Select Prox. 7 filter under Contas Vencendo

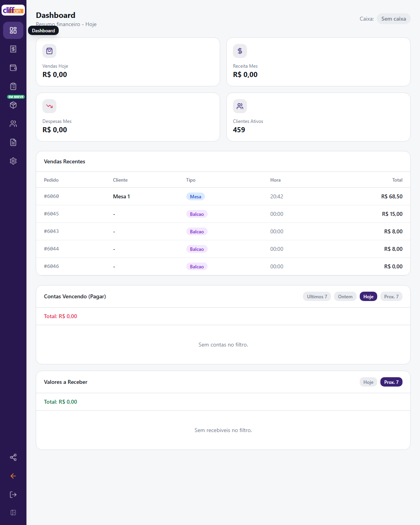[391, 297]
